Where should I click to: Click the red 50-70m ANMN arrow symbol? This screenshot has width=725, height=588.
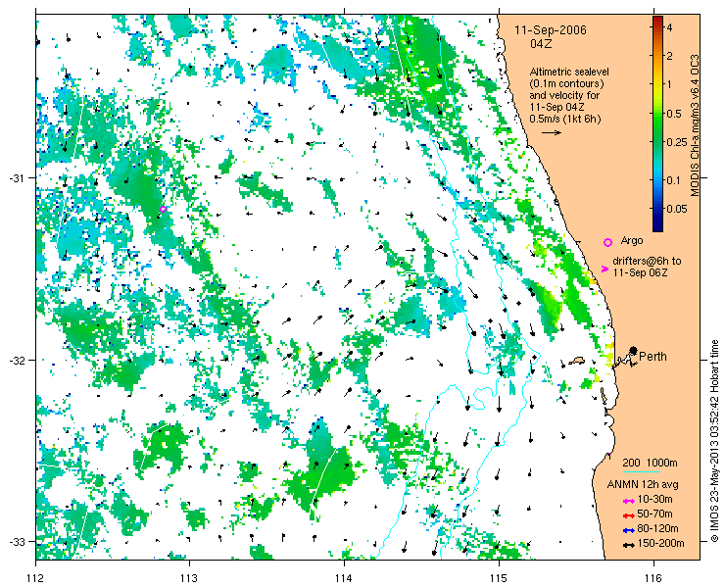click(628, 515)
